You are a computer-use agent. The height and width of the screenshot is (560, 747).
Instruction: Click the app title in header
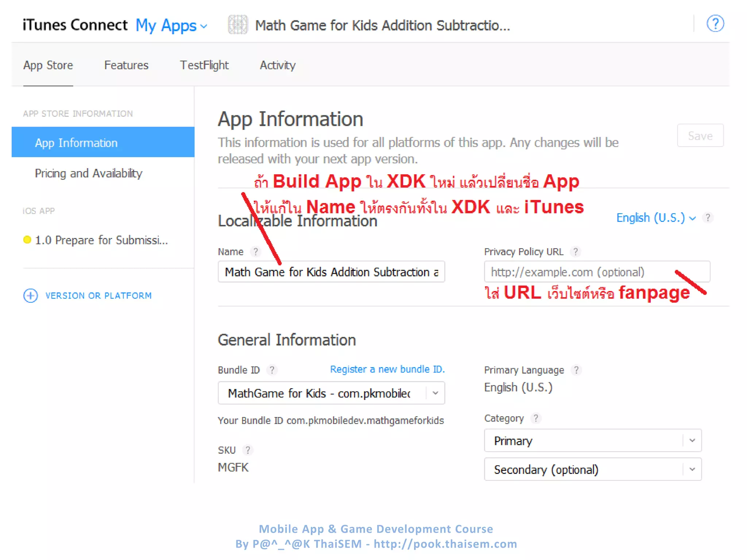(383, 26)
